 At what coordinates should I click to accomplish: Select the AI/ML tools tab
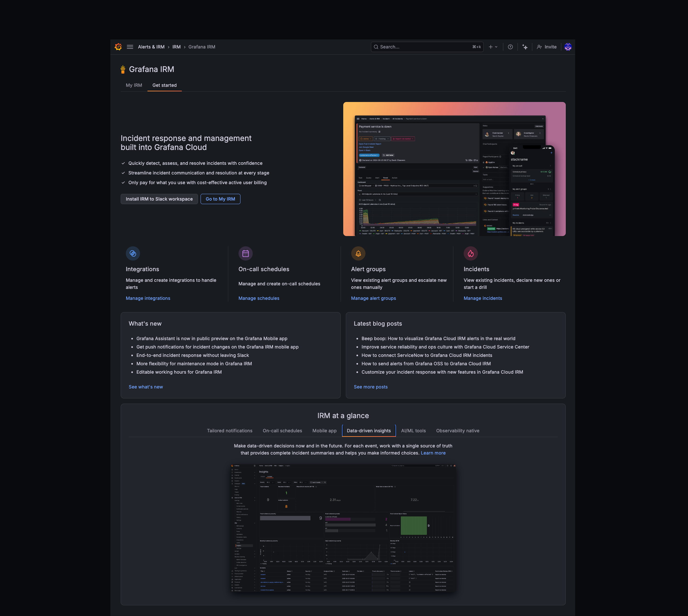tap(413, 431)
